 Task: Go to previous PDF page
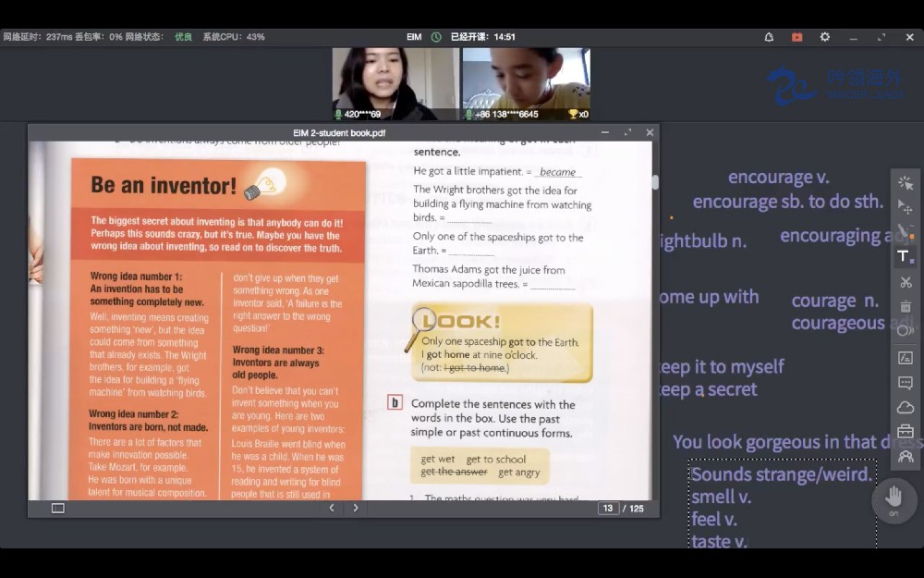coord(332,508)
